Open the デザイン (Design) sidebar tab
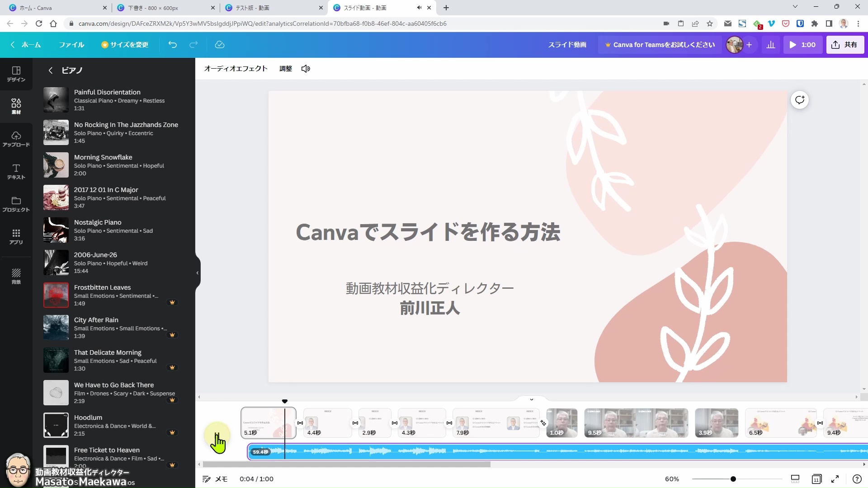This screenshot has height=488, width=868. tap(16, 74)
